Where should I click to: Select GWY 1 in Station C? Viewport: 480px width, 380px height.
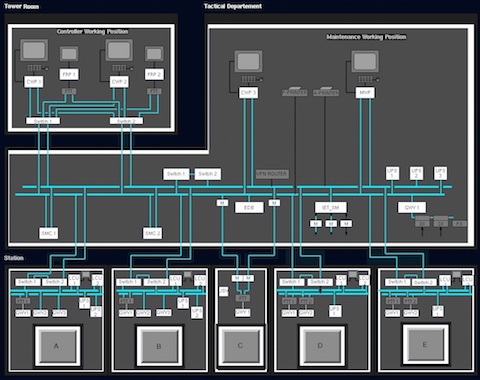242,312
